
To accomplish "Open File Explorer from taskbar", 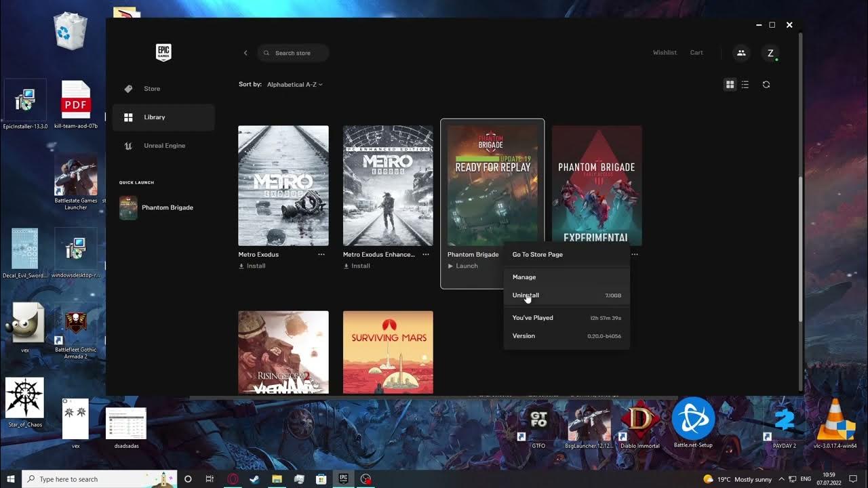I will pyautogui.click(x=277, y=479).
